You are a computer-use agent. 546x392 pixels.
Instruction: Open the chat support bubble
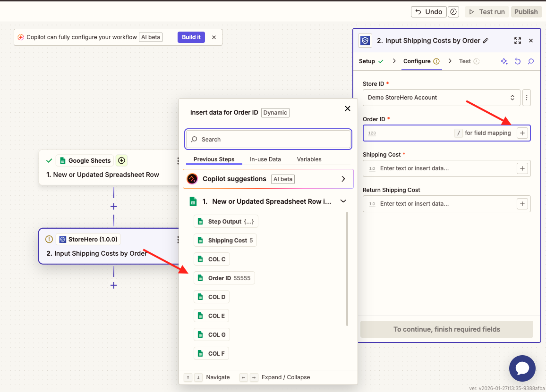(x=522, y=368)
